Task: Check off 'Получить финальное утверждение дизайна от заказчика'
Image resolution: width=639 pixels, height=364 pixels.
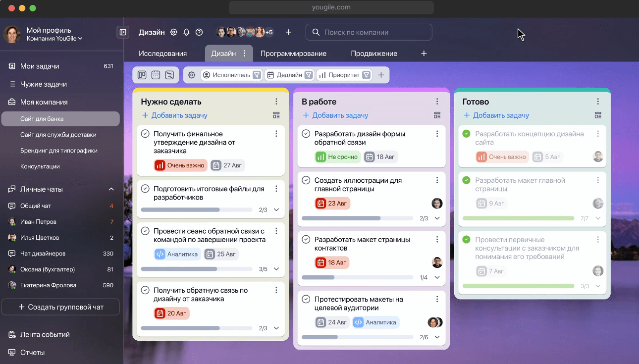Action: pyautogui.click(x=145, y=133)
